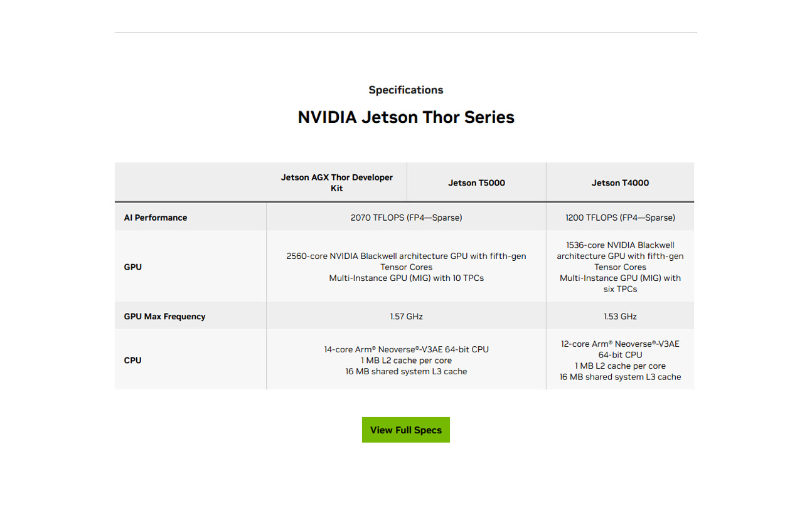
Task: Click the Jetson AGX Thor Developer Kit header
Action: coord(336,182)
